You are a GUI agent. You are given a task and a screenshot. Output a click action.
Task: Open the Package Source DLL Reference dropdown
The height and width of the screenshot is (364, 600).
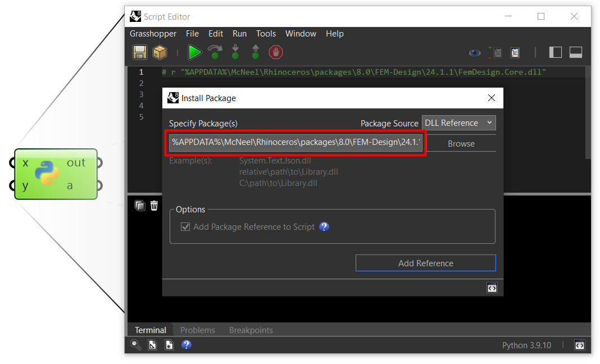tap(459, 123)
